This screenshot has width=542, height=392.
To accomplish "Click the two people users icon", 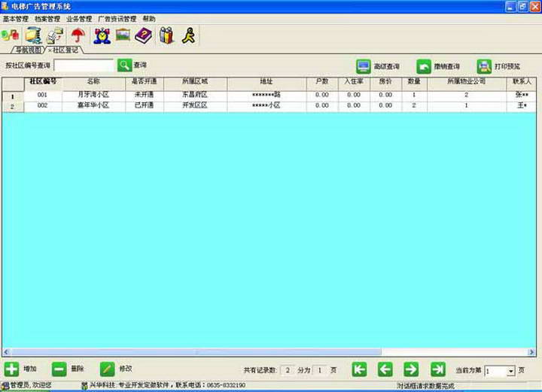I will click(166, 35).
